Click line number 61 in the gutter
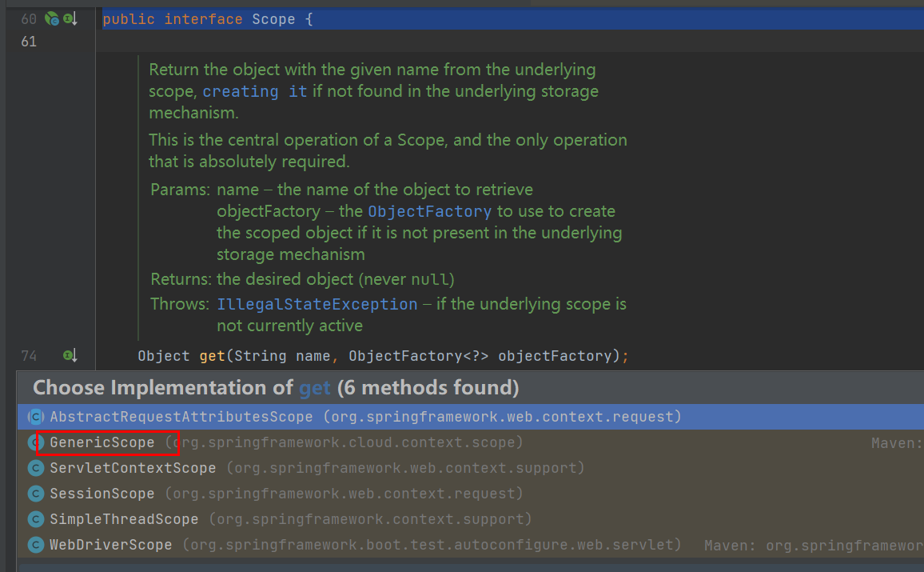This screenshot has height=572, width=924. (x=29, y=42)
